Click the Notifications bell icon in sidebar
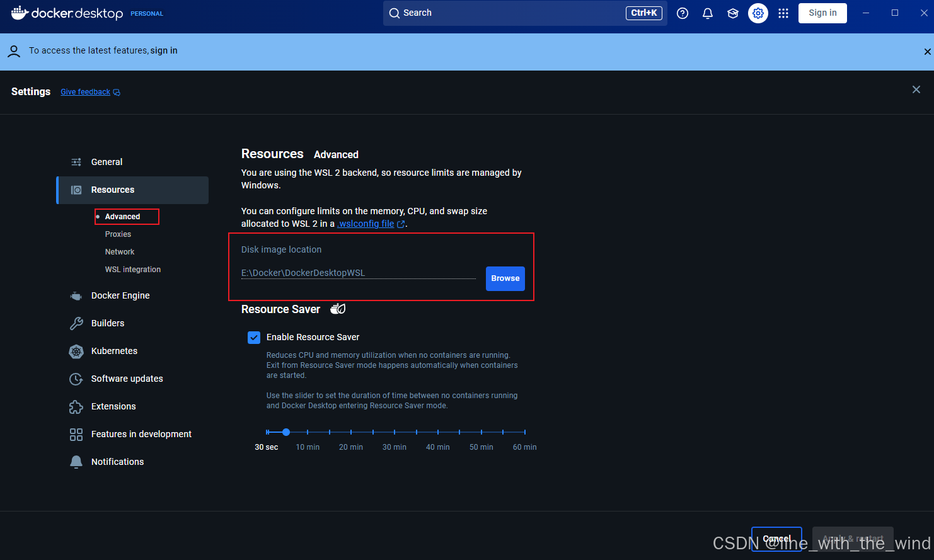Viewport: 934px width, 560px height. pos(76,462)
